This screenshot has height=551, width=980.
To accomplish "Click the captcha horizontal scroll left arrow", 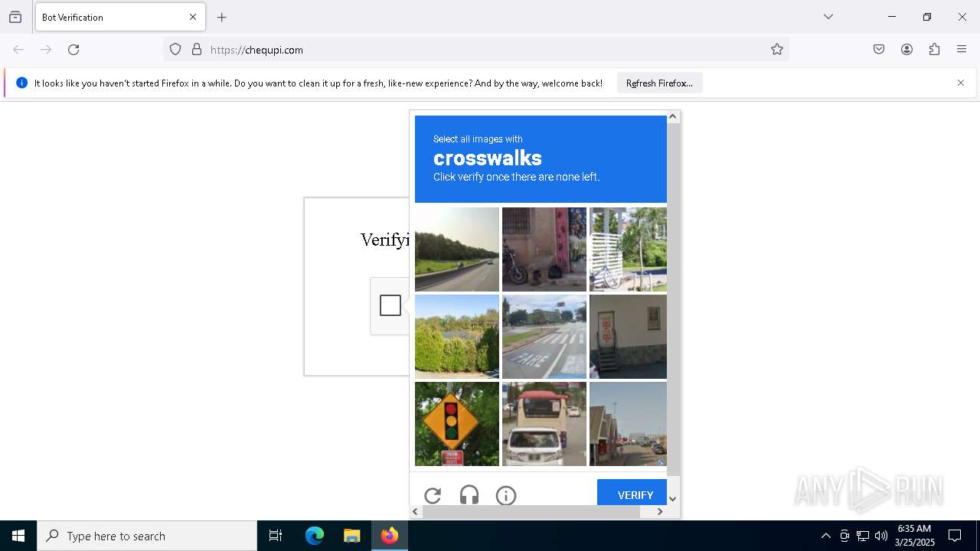I will 416,512.
